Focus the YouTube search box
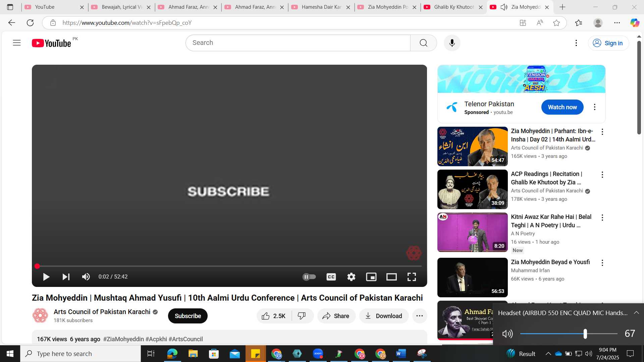The width and height of the screenshot is (644, 362). pyautogui.click(x=298, y=43)
